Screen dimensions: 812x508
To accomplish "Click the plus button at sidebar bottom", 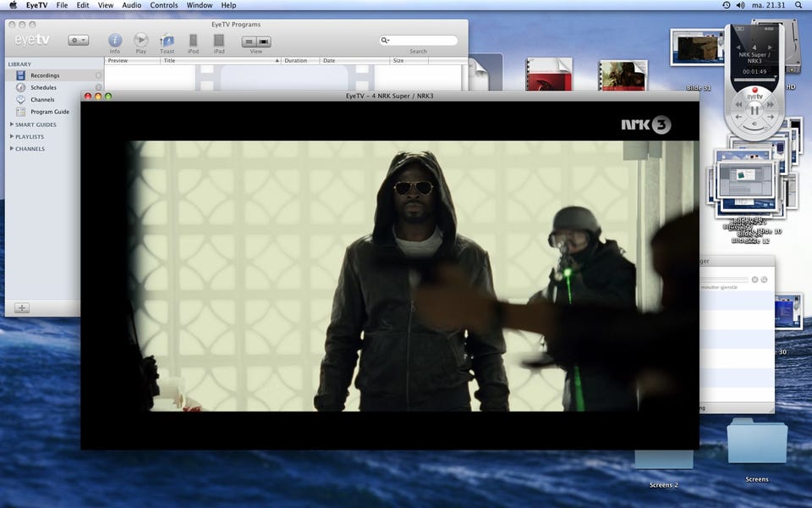I will pyautogui.click(x=22, y=308).
